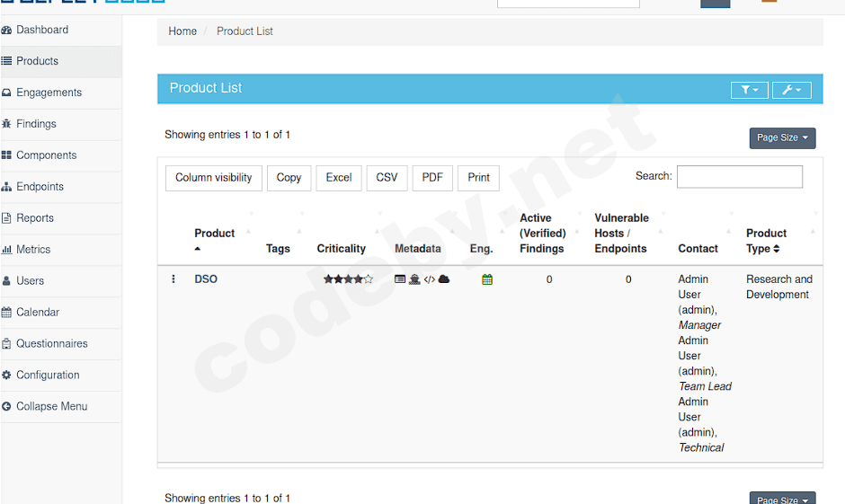This screenshot has width=845, height=504.
Task: Click the active findings count 0 for DSO
Action: pyautogui.click(x=549, y=279)
